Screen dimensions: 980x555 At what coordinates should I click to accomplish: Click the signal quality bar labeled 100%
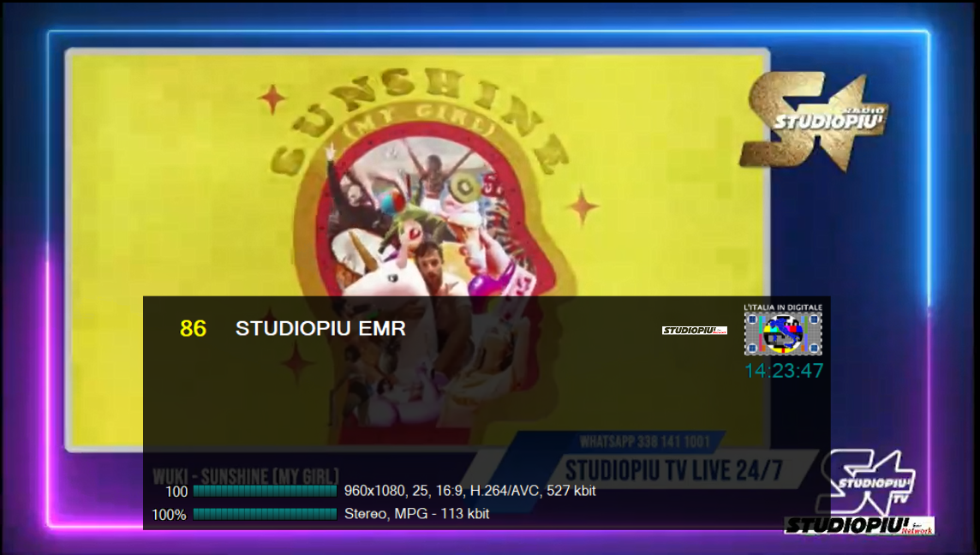click(265, 514)
